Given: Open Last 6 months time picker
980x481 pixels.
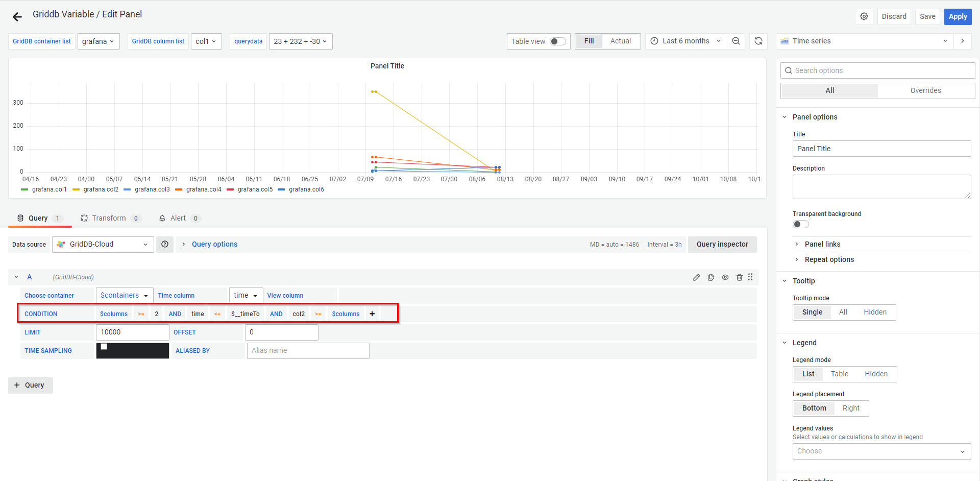Looking at the screenshot, I should tap(686, 41).
